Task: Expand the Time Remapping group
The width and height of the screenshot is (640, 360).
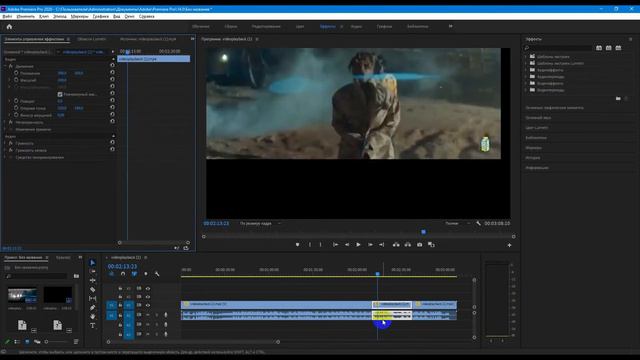Action: click(x=5, y=129)
